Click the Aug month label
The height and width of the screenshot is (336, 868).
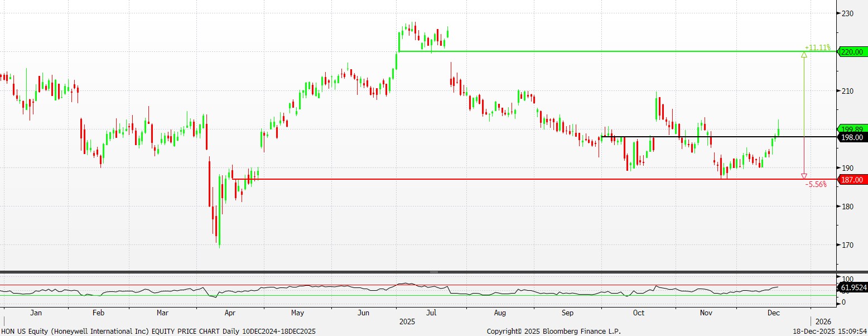pyautogui.click(x=500, y=313)
